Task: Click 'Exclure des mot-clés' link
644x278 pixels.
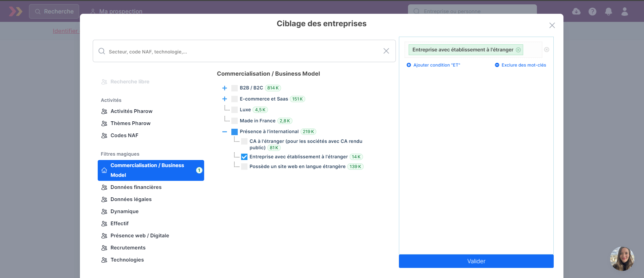Action: [523, 65]
